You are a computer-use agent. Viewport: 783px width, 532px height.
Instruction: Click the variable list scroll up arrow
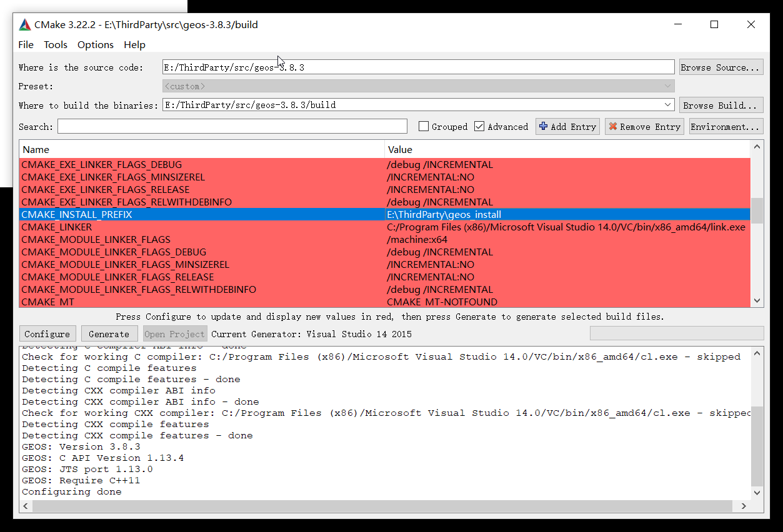(757, 147)
